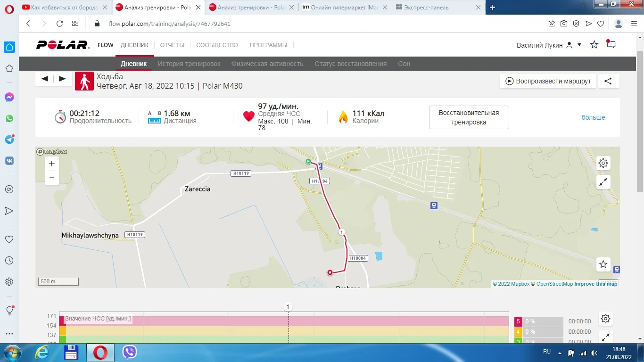Screen dimensions: 644x362
Task: Reload the page in Opera
Action: [x=59, y=24]
